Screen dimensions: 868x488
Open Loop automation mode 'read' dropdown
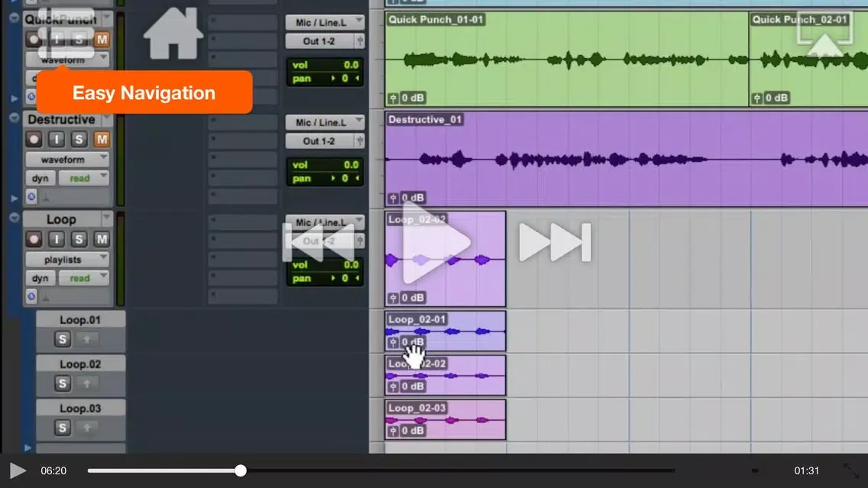tap(83, 278)
